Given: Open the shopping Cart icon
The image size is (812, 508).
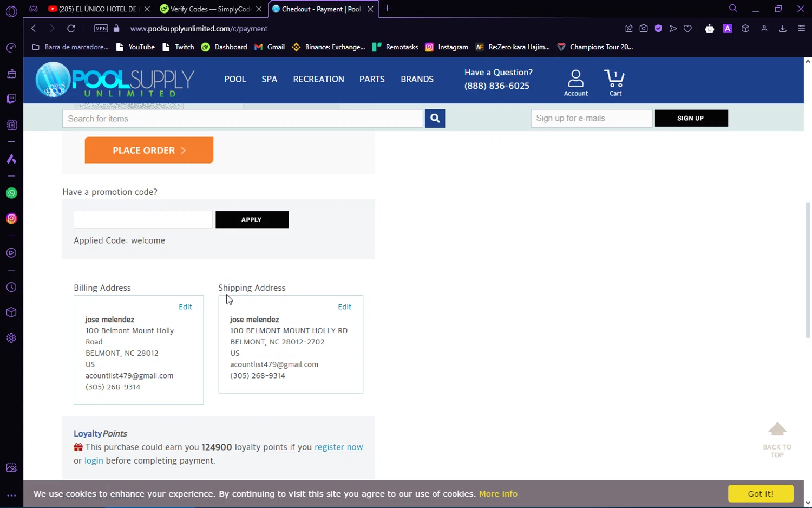Looking at the screenshot, I should [x=615, y=83].
